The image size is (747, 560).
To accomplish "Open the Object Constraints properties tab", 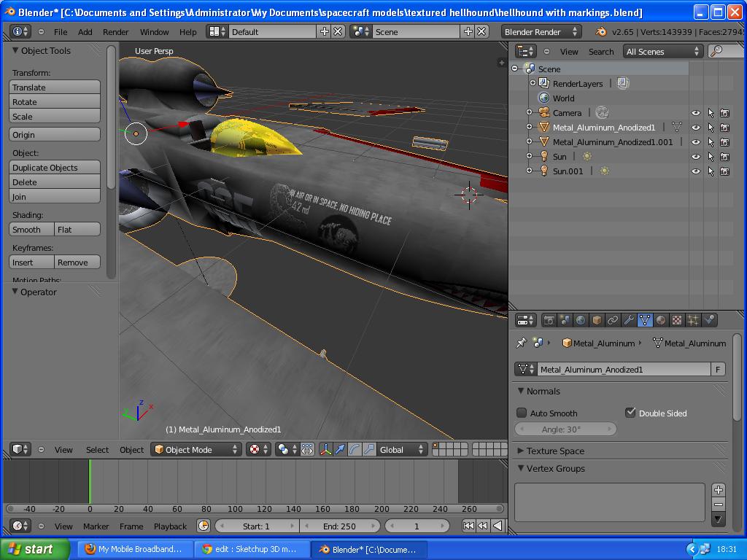I will (x=612, y=319).
